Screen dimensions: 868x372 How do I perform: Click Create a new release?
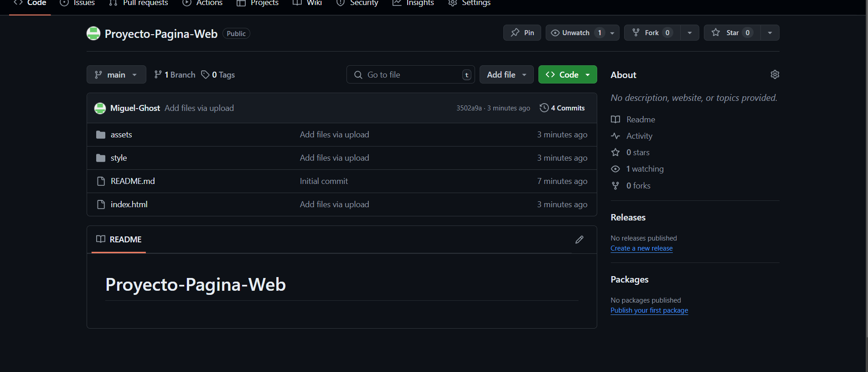coord(641,248)
